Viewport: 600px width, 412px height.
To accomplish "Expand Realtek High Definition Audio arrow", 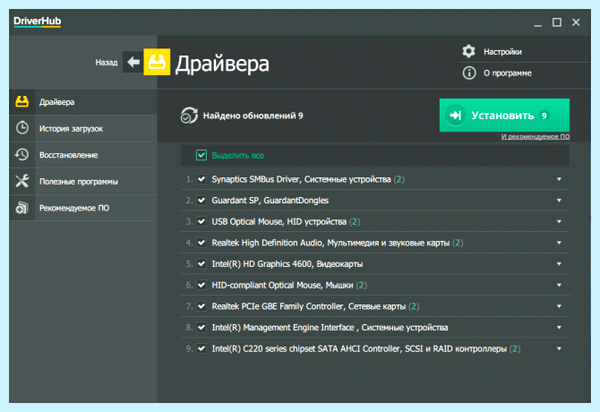I will tap(559, 243).
